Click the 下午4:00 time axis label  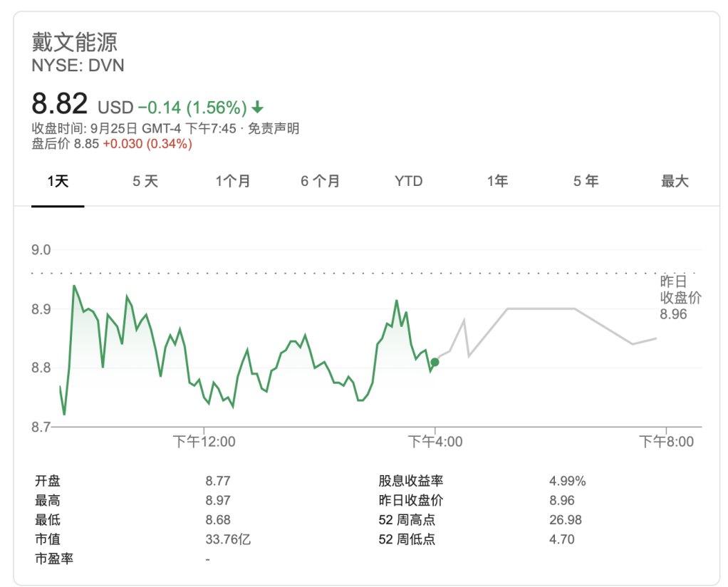pos(435,442)
